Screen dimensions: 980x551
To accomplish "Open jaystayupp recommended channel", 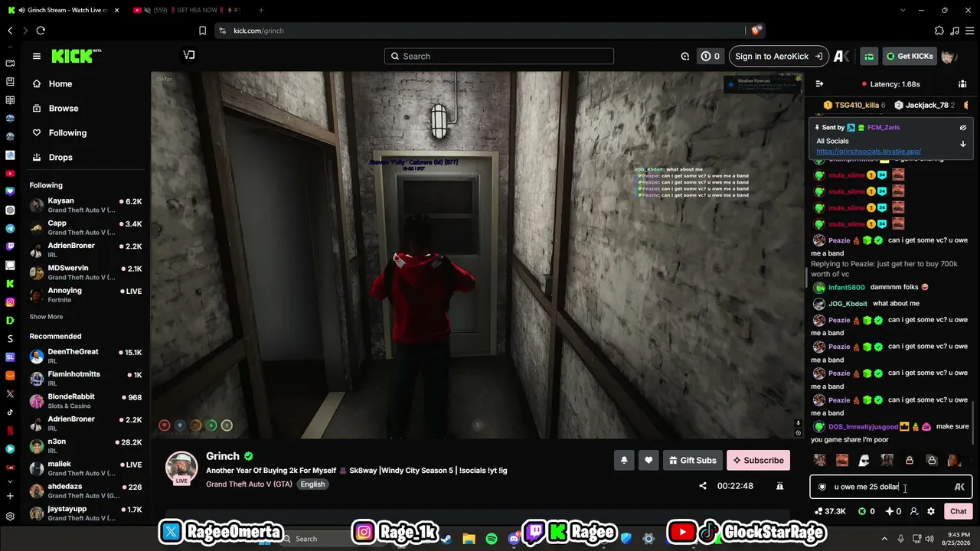I will point(86,513).
